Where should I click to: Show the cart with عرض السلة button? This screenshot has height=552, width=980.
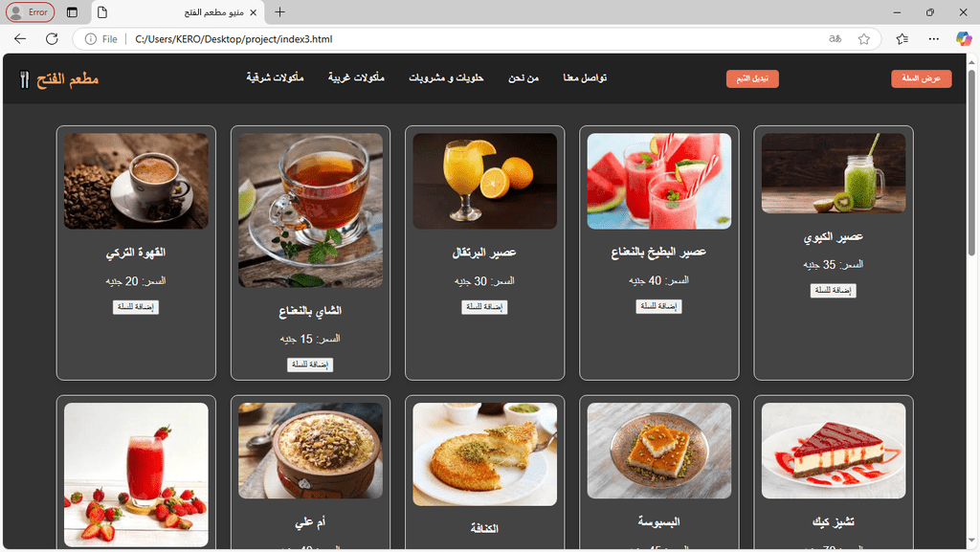point(922,78)
